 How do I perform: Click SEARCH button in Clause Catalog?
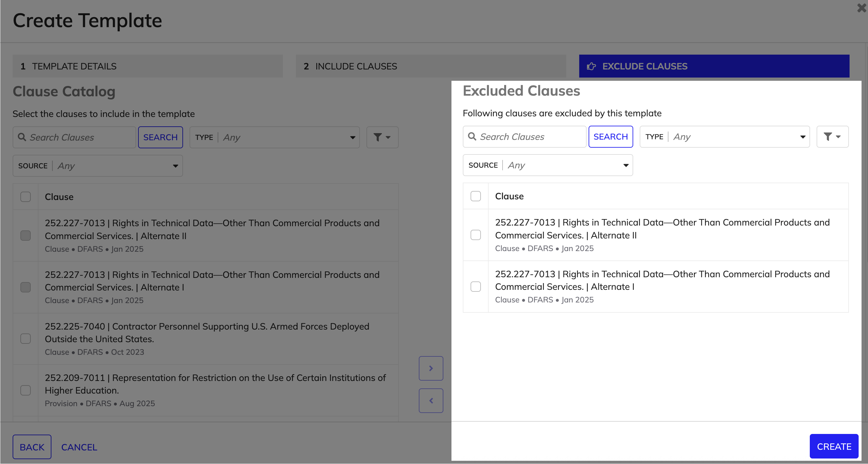[160, 137]
